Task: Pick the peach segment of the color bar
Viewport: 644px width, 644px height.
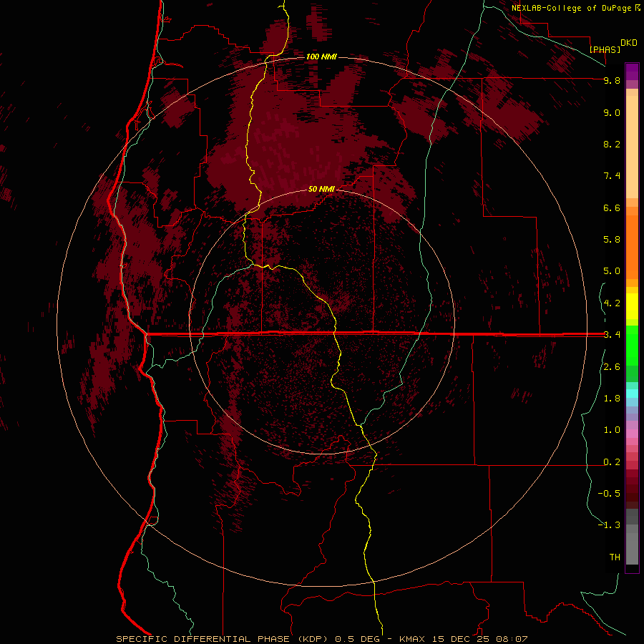Action: (x=632, y=147)
